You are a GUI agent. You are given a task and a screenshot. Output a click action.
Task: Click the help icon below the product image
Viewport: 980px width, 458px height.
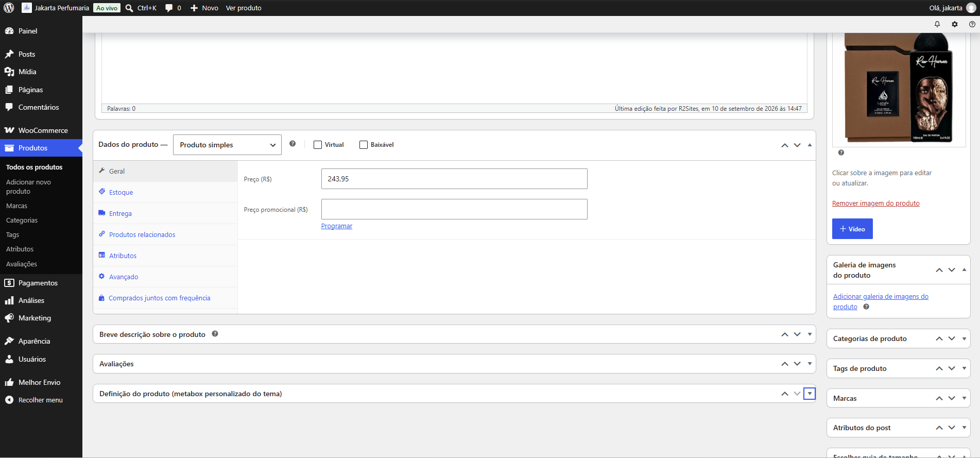[x=841, y=152]
